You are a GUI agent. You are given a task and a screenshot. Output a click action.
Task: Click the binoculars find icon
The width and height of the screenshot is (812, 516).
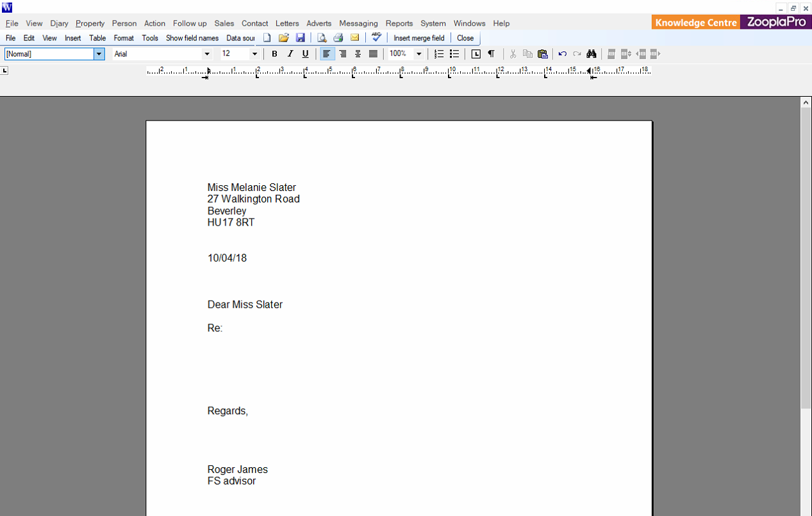[591, 54]
